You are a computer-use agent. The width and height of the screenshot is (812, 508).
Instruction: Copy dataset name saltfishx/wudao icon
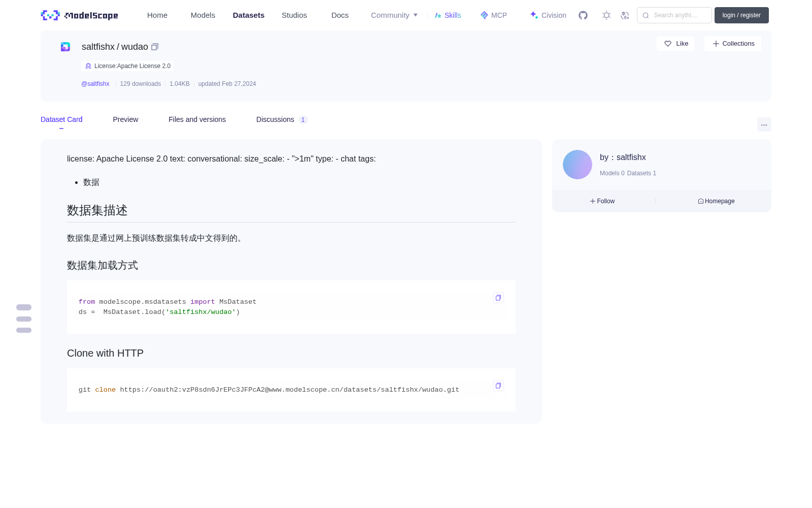(155, 47)
